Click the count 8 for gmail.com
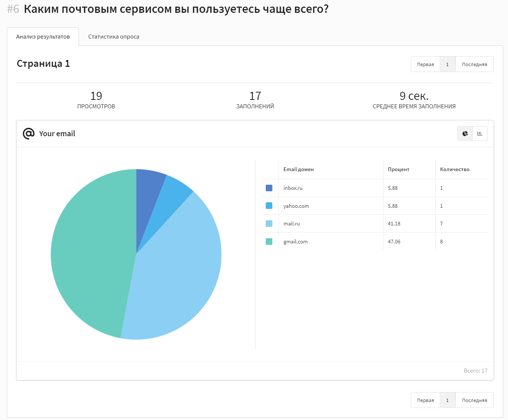508x420 pixels. point(442,242)
